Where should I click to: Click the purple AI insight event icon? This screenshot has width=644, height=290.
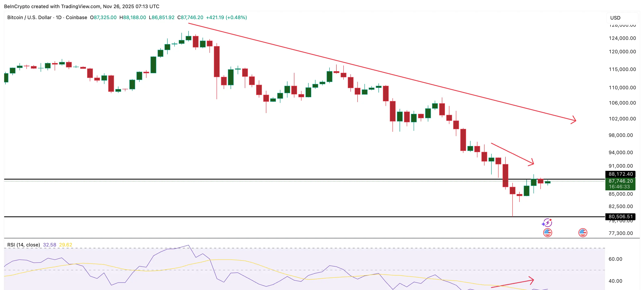tap(547, 222)
